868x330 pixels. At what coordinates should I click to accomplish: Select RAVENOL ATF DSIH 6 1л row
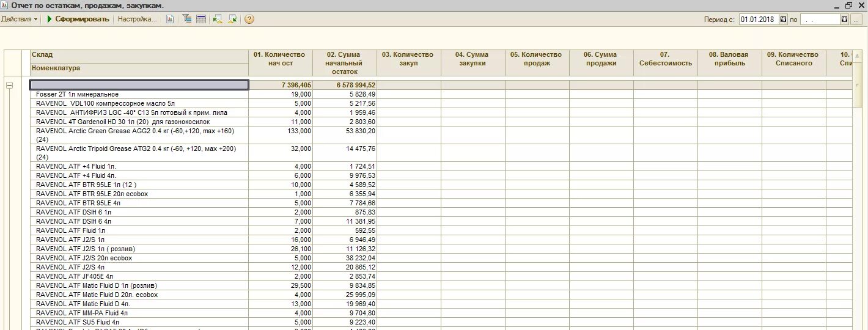coord(139,212)
